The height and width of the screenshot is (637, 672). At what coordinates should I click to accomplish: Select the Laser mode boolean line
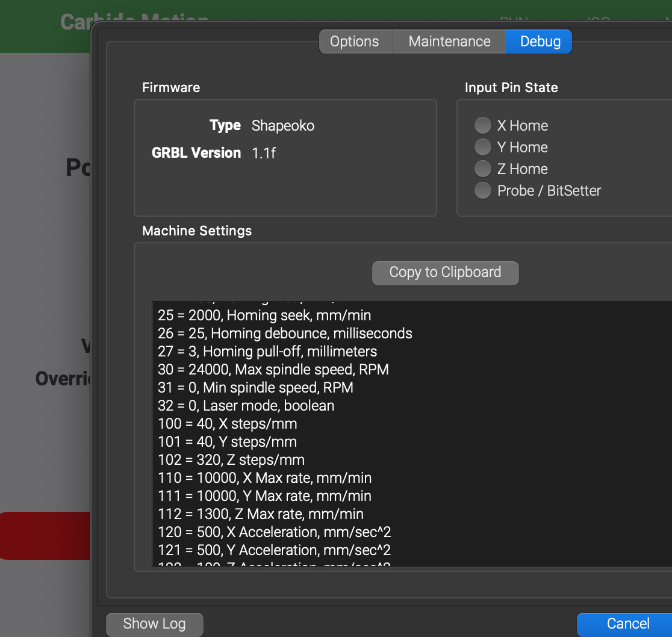[246, 406]
